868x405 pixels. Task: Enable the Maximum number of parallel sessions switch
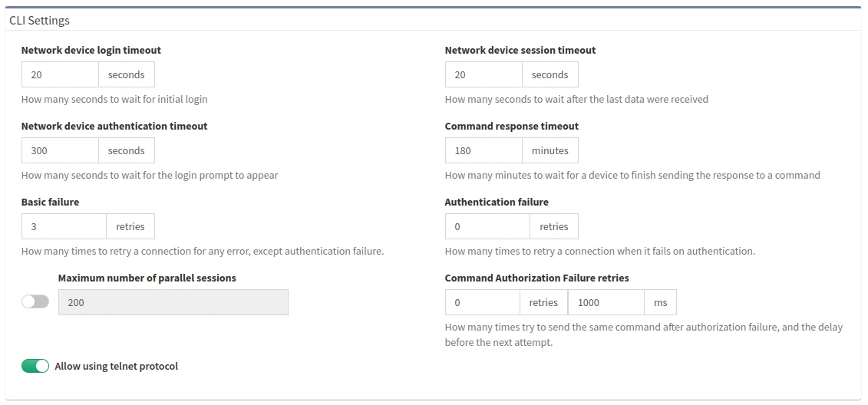35,302
